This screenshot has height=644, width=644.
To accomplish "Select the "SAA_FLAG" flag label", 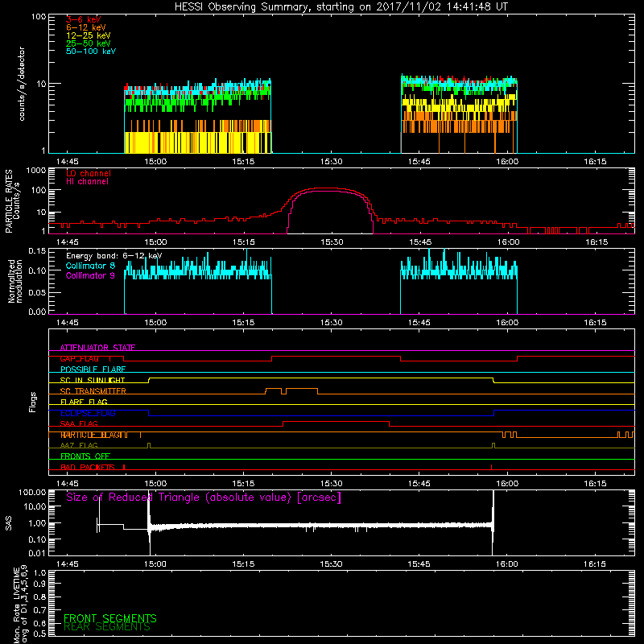I will [79, 424].
